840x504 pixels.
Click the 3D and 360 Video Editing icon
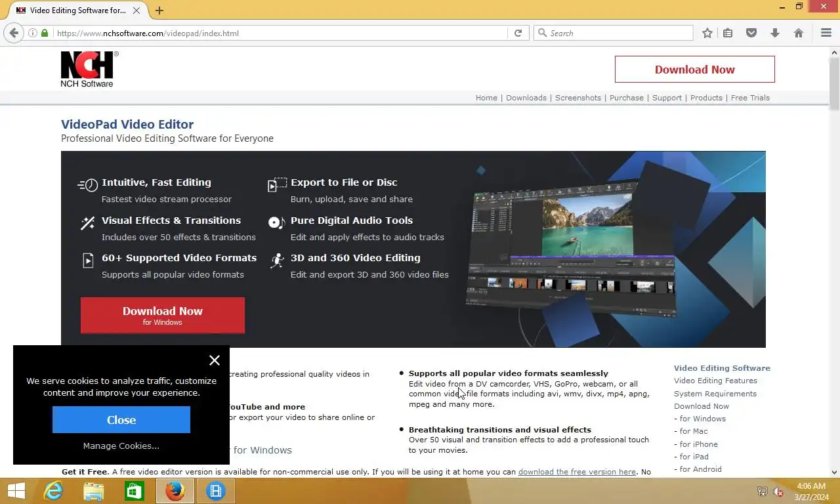(x=278, y=261)
